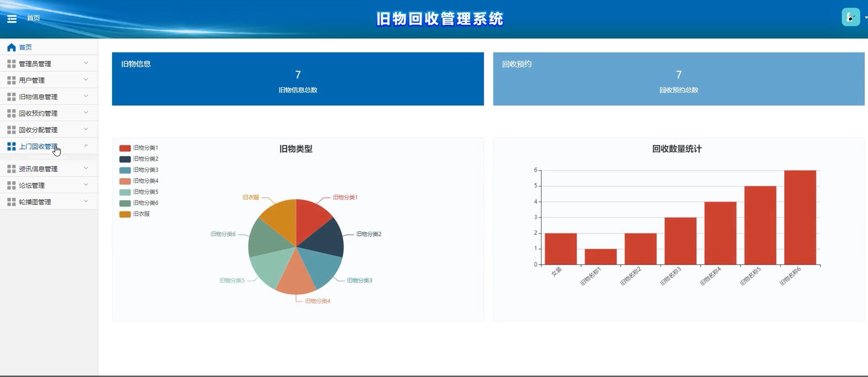Screen dimensions: 868x377
Task: Click the 女装 bar in chart
Action: tap(561, 249)
